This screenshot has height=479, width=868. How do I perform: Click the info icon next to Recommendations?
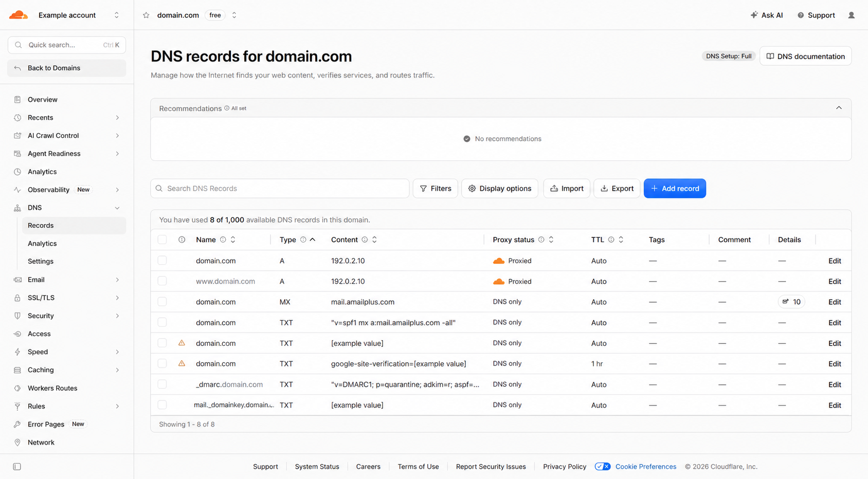click(227, 108)
